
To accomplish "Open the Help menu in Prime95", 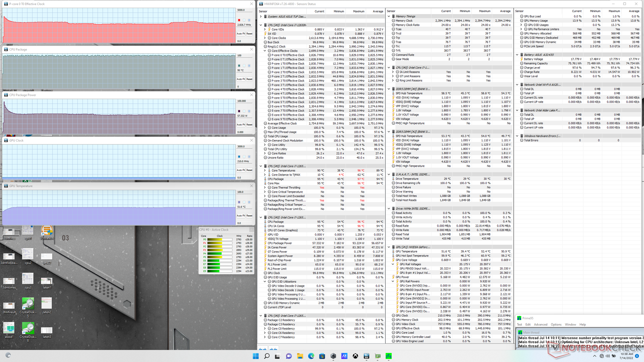I will coord(583,324).
